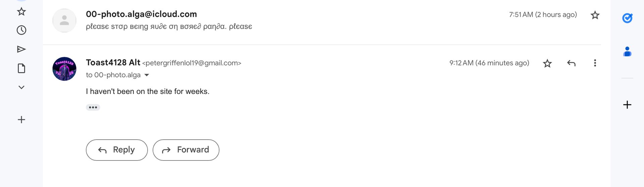644x187 pixels.
Task: Click the Forward button
Action: pos(186,150)
